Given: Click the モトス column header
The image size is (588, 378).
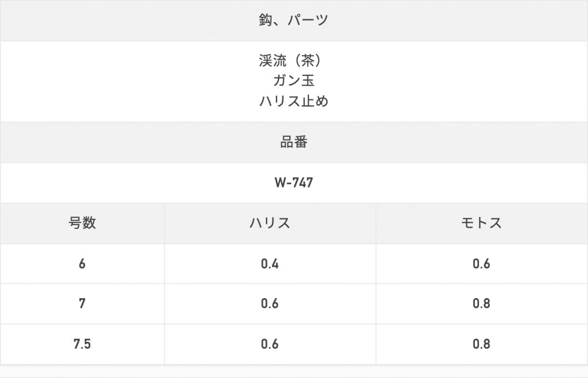Looking at the screenshot, I should coord(481,223).
